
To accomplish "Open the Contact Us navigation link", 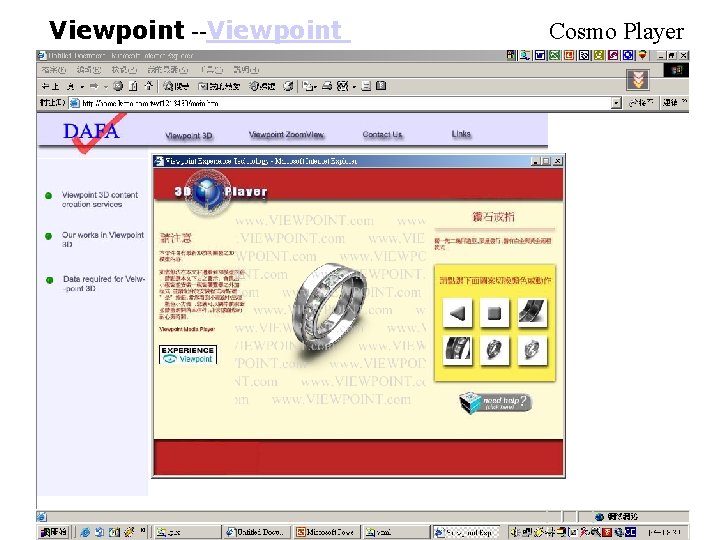I will tap(382, 135).
